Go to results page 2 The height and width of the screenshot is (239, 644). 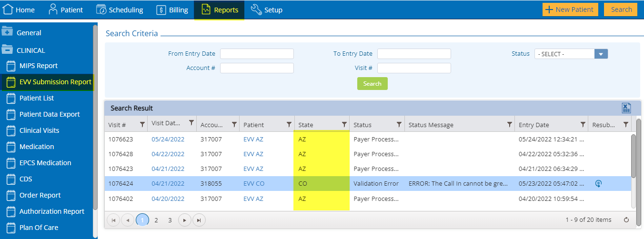coord(156,220)
